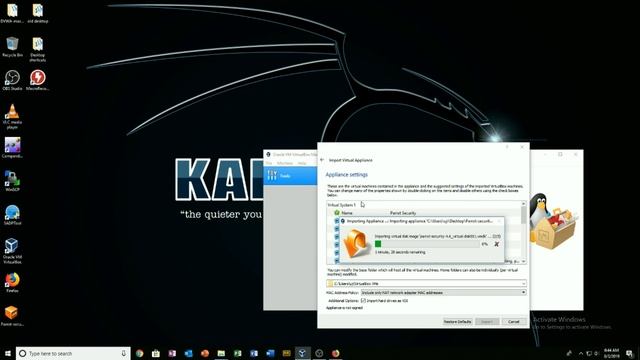Open the DVWA folder on the desktop
Screen dimensions: 640x360
click(12, 13)
